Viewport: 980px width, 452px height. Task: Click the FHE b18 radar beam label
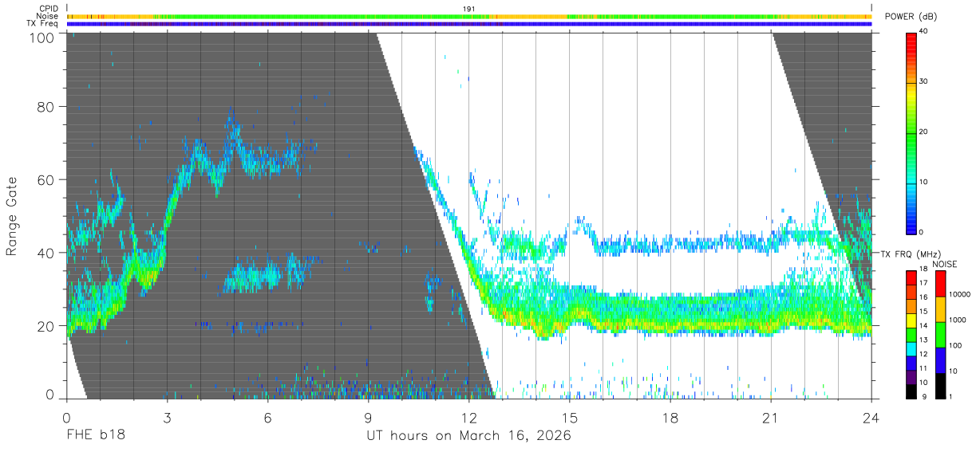coord(95,436)
